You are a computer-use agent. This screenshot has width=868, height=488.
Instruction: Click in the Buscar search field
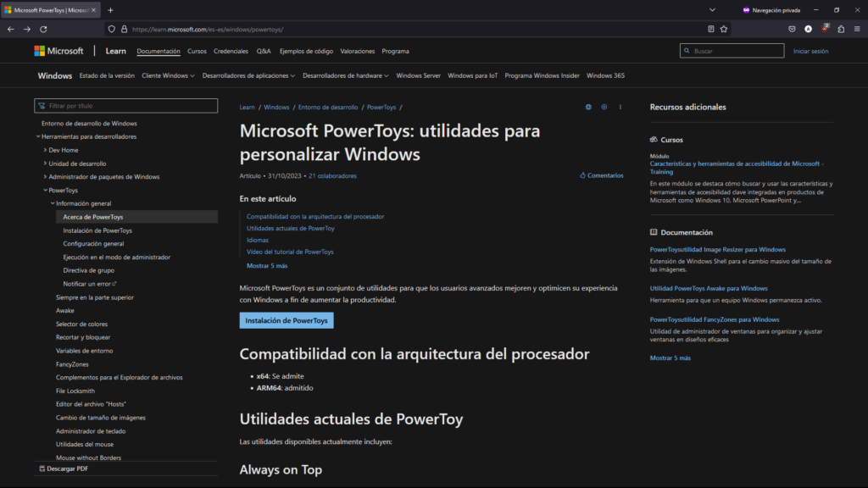click(732, 51)
